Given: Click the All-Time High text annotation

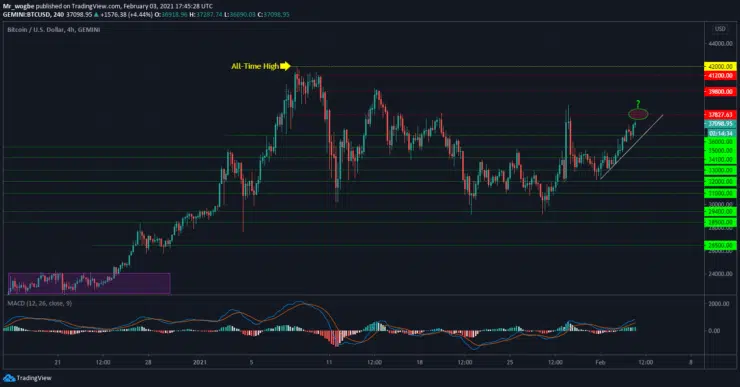Looking at the screenshot, I should coord(255,66).
